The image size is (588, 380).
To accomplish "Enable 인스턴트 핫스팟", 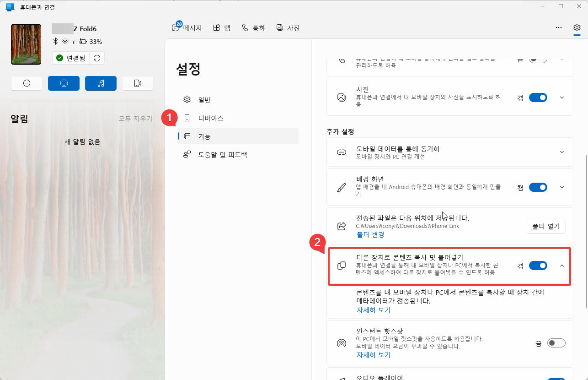I will tap(556, 342).
